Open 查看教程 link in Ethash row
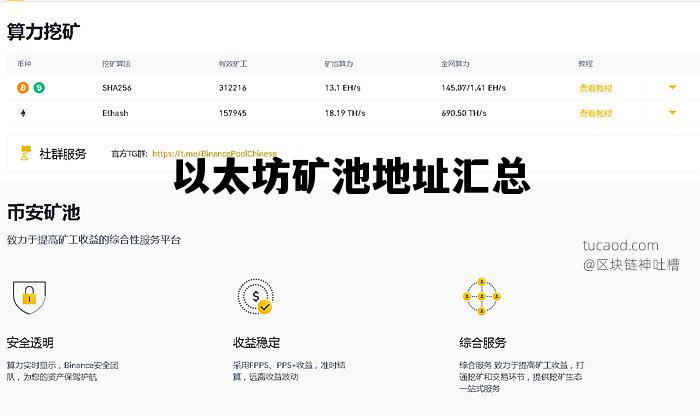The image size is (700, 420). (596, 113)
